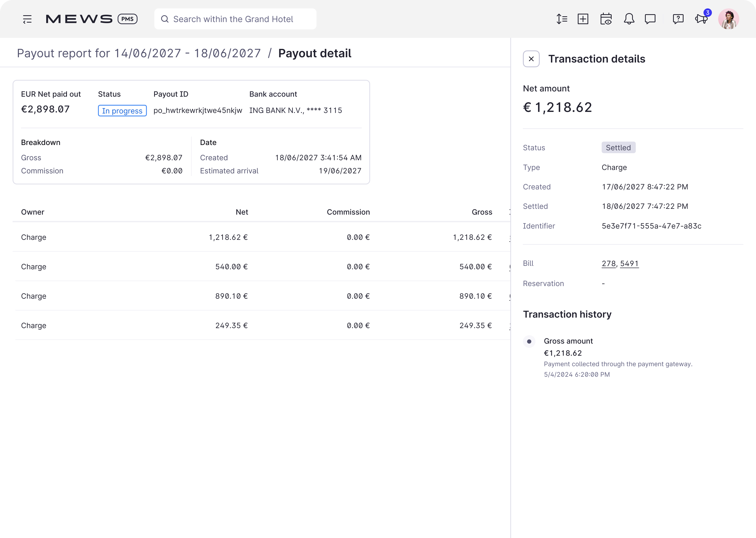The width and height of the screenshot is (756, 538).
Task: Click the Gross 1,218.62 € cell
Action: [x=472, y=237]
